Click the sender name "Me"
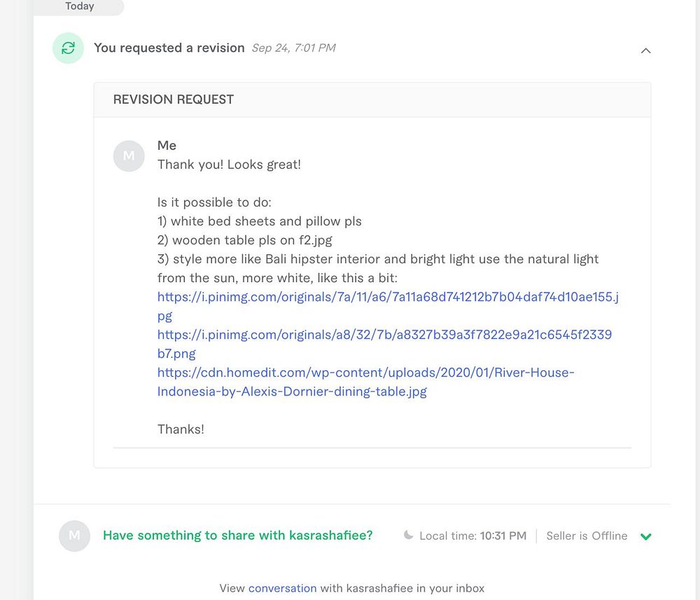The image size is (700, 600). [x=167, y=146]
